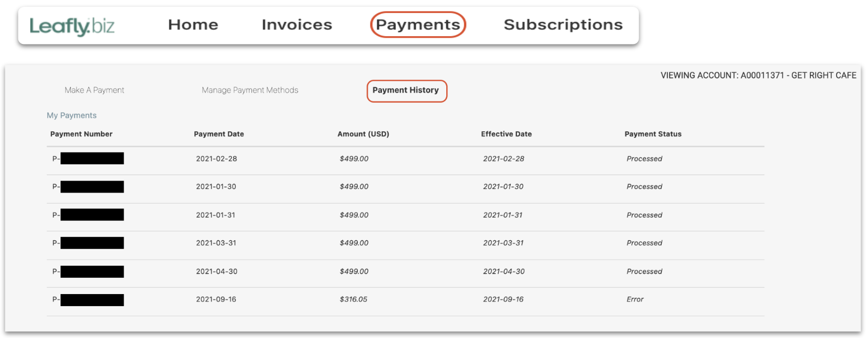Screen dimensions: 868x338
Task: Click the Amount (USD) column header
Action: point(363,134)
